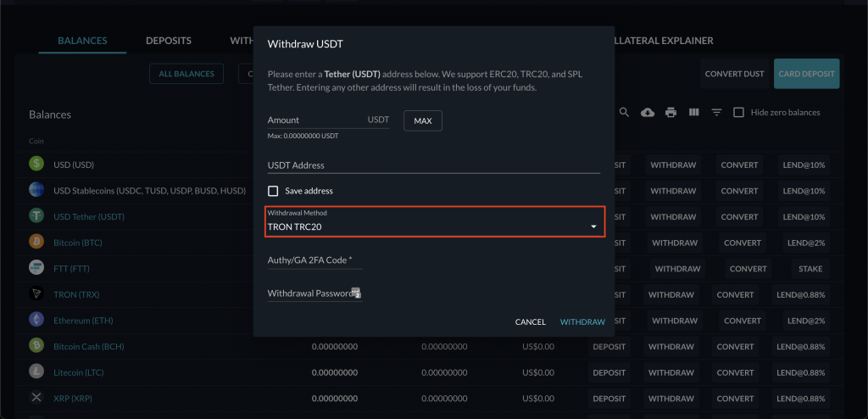The image size is (868, 419).
Task: Click the Litecoin LTC coin icon
Action: (x=36, y=372)
